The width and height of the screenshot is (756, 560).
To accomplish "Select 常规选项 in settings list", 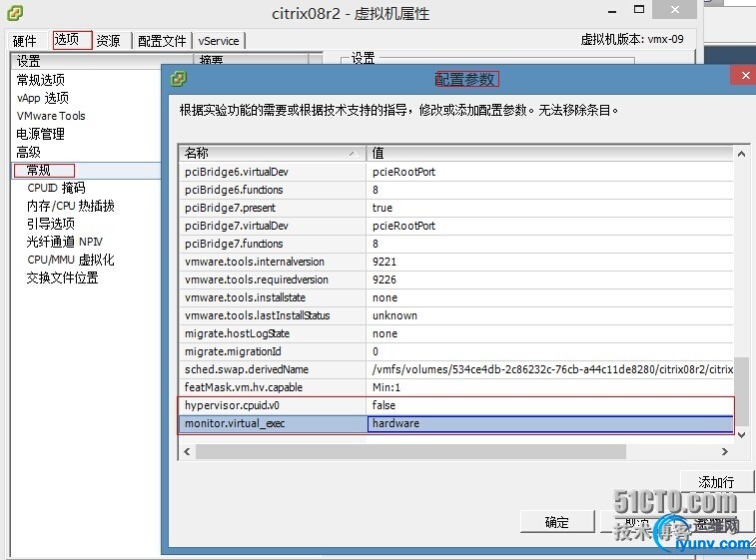I will pyautogui.click(x=41, y=80).
